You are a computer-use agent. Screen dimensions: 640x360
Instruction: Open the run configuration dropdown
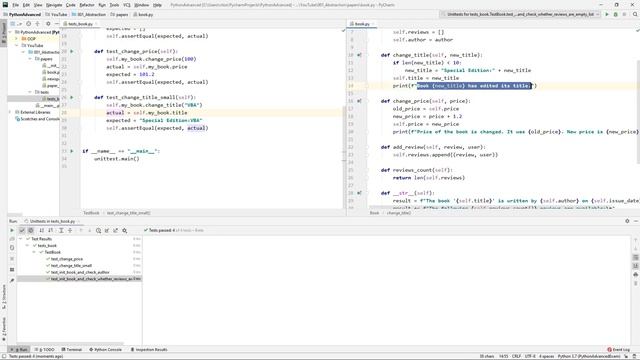pos(521,14)
